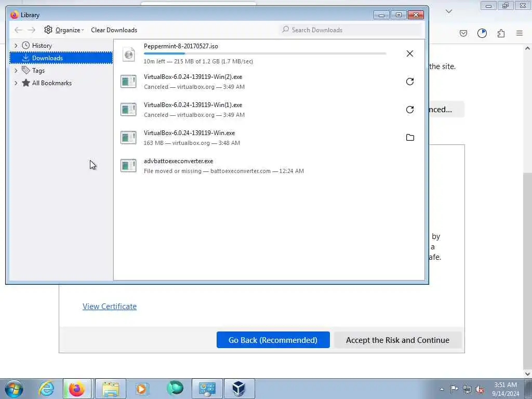
Task: Click the Action Center flag icon
Action: point(454,389)
